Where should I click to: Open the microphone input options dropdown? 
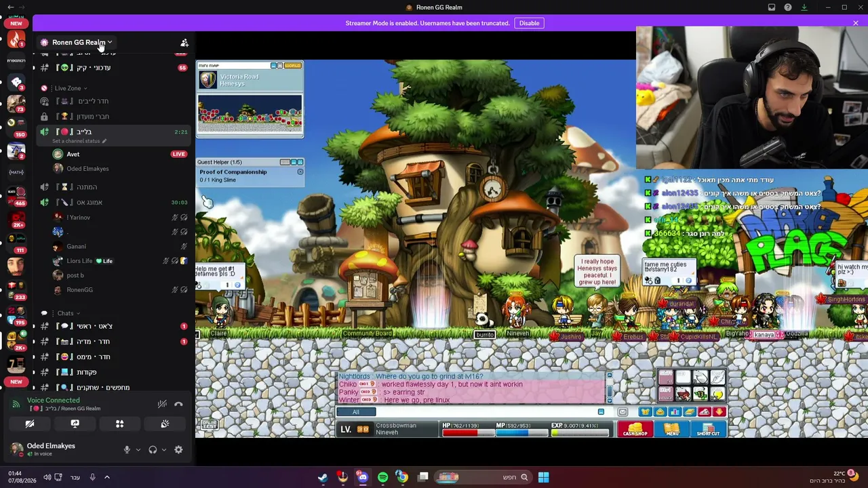[138, 449]
